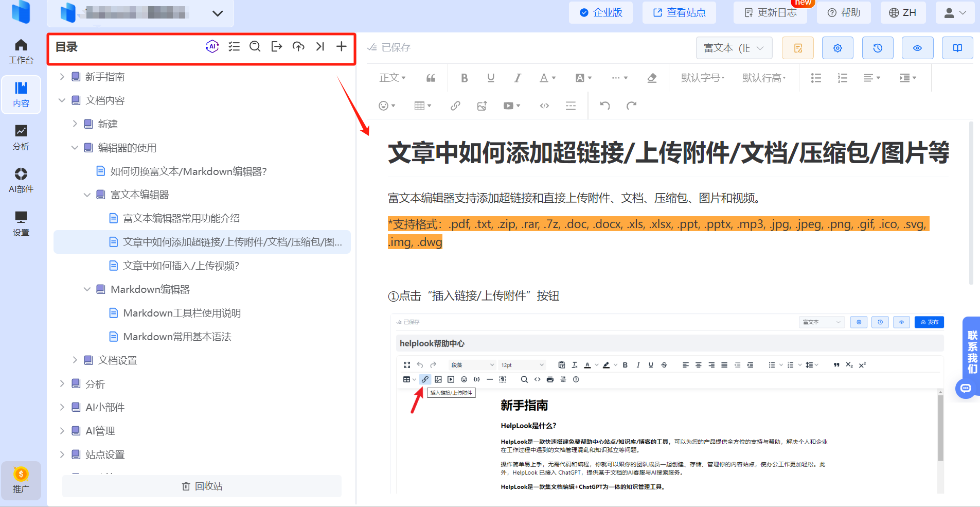This screenshot has height=507, width=980.
Task: Open the user account menu
Action: pyautogui.click(x=955, y=12)
